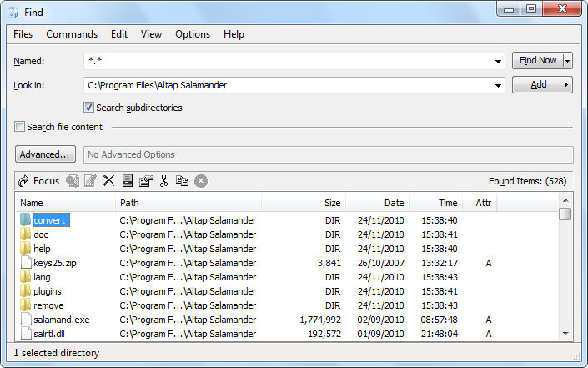Open the Edit menu
588x368 pixels.
[119, 34]
